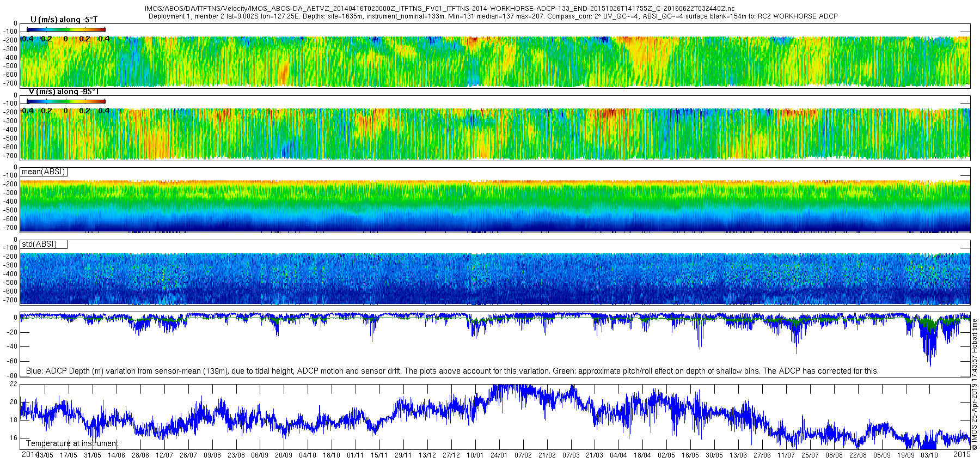Click the 21/03 date tick label

595,455
